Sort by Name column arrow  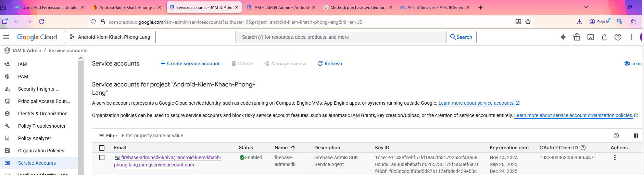[x=293, y=148]
